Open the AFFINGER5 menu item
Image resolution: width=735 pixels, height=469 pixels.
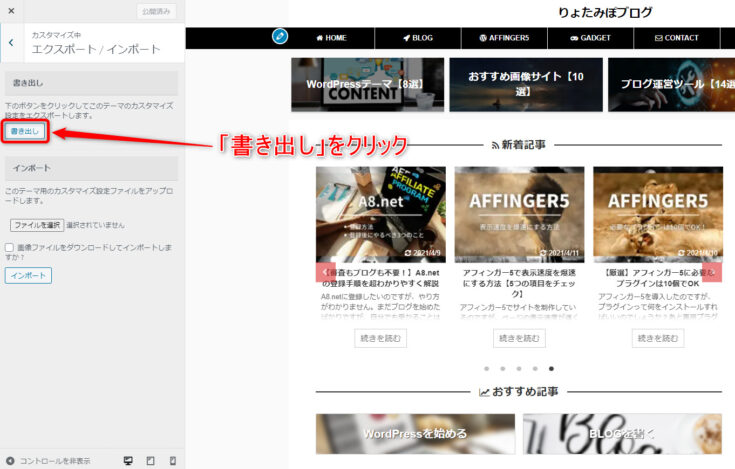click(x=504, y=38)
